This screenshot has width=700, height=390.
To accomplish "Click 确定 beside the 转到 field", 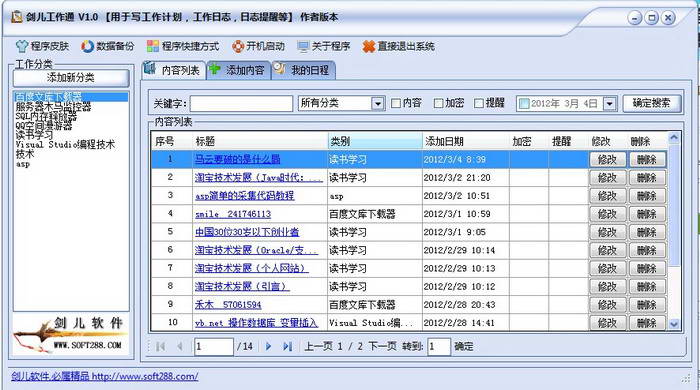I will [463, 346].
